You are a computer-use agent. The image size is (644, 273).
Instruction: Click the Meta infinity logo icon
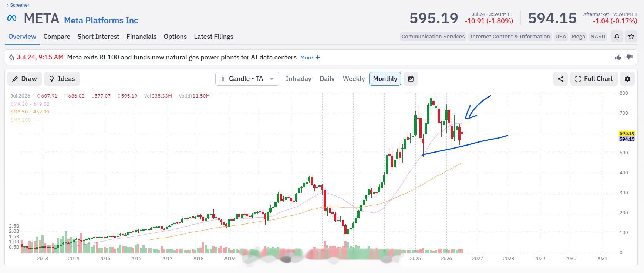coord(12,18)
